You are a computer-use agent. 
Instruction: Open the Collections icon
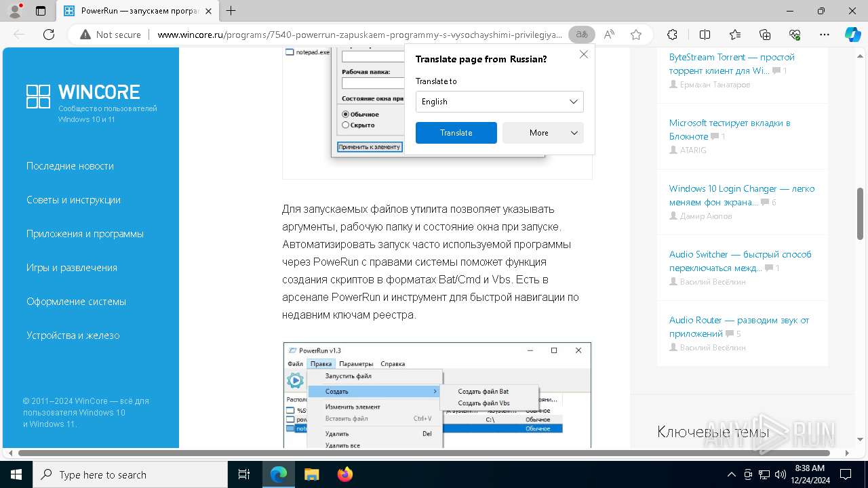click(x=765, y=35)
